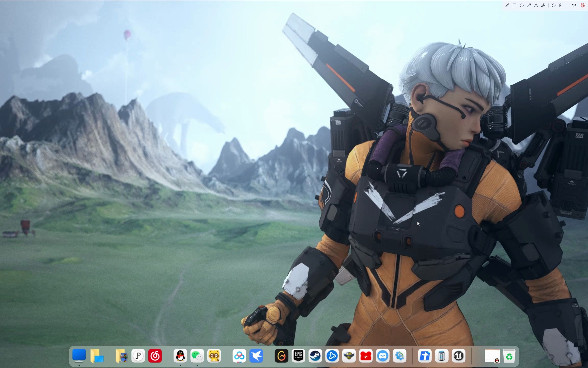Open the File Explorer folder in dock
This screenshot has height=368, width=588.
click(x=97, y=356)
